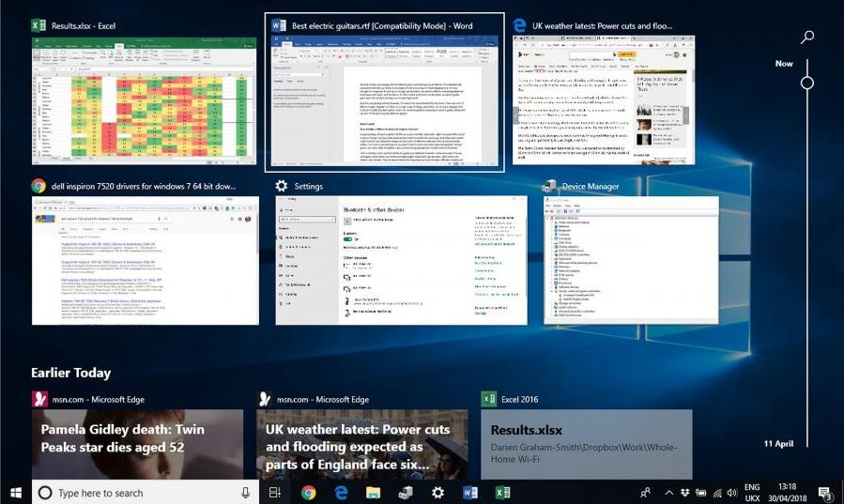This screenshot has height=504, width=844.
Task: Open the Pamela Gidley death activity card
Action: click(x=138, y=445)
